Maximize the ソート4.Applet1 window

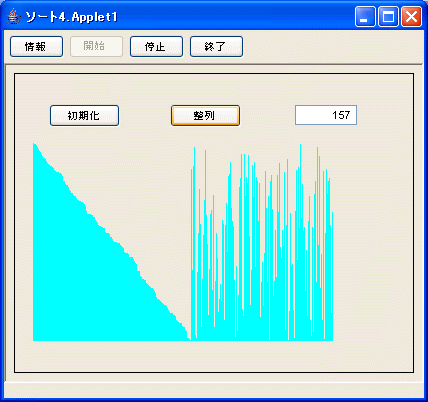pyautogui.click(x=388, y=17)
